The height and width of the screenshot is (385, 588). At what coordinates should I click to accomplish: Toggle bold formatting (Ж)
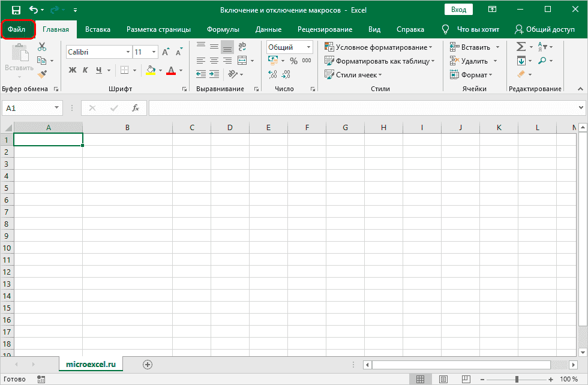point(73,70)
